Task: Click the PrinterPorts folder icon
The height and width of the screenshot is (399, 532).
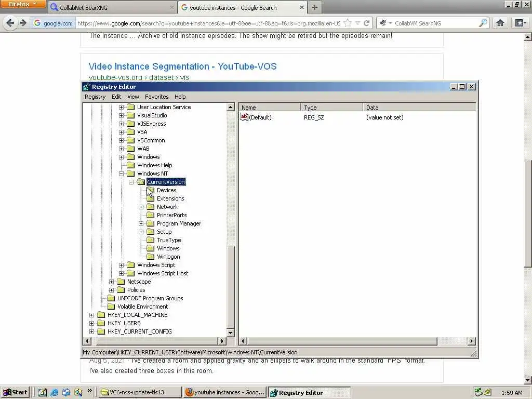Action: [150, 215]
